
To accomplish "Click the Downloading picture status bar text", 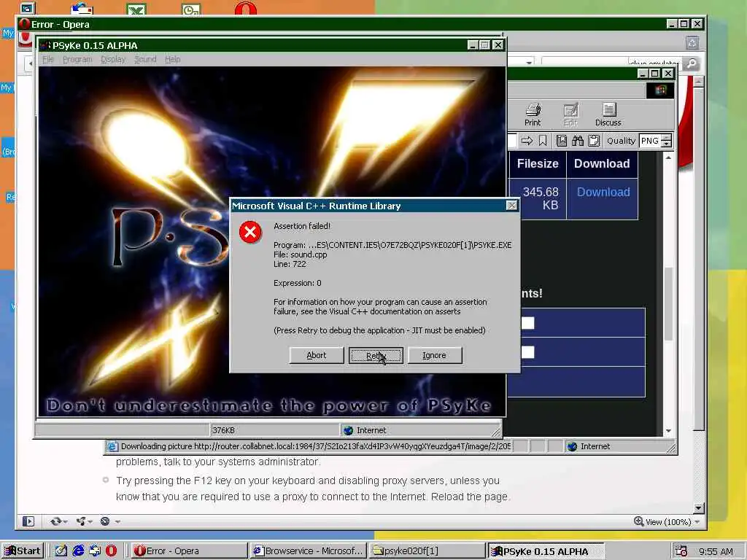I will pos(315,446).
